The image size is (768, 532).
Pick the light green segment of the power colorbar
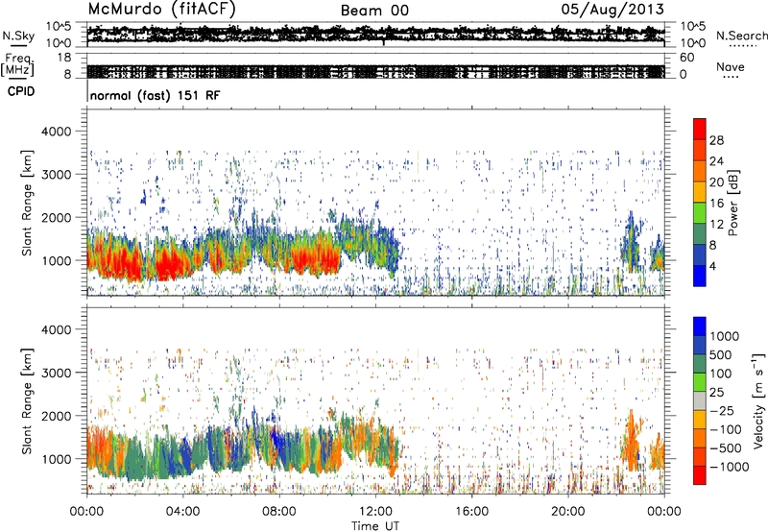click(700, 212)
